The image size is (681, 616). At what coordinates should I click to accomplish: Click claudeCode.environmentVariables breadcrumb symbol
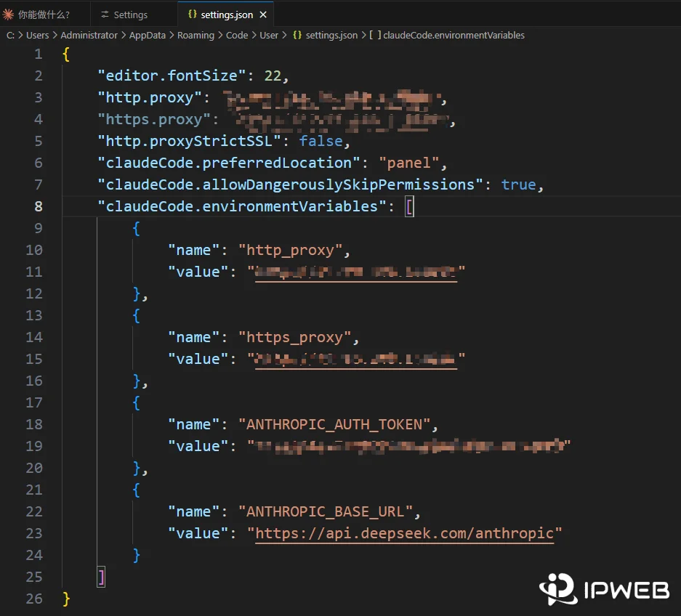pyautogui.click(x=454, y=35)
